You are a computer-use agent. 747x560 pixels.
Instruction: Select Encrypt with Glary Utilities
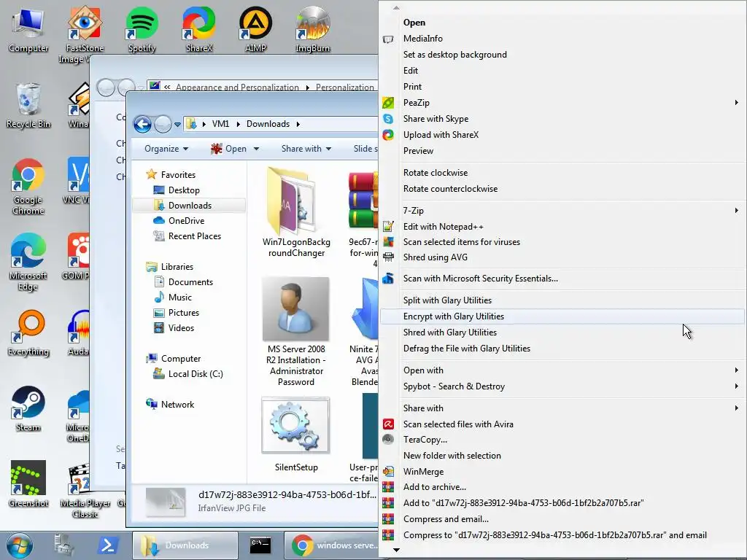(562, 316)
